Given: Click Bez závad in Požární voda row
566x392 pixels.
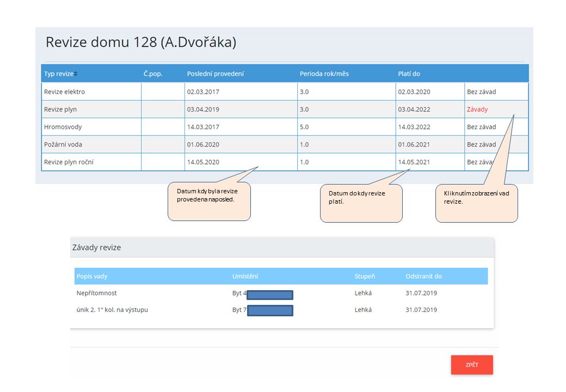Looking at the screenshot, I should tap(481, 144).
